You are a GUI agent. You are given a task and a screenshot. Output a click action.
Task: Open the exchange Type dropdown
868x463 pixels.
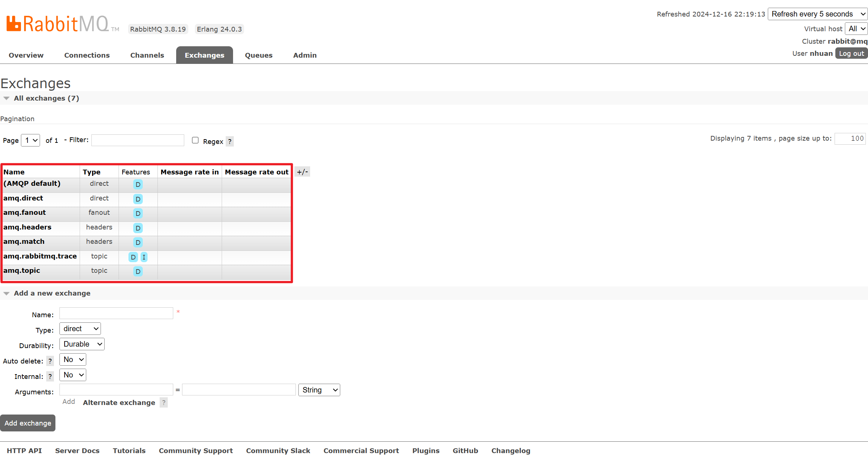point(80,329)
